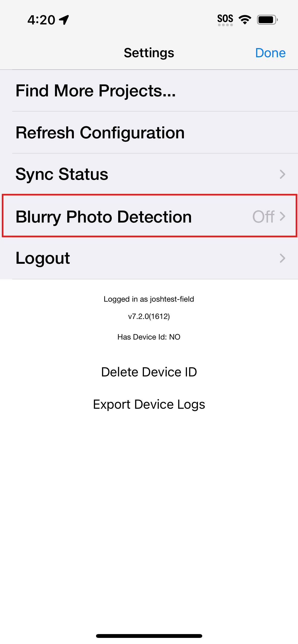Open Find More Projects
Viewport: 298px width, 644px height.
pyautogui.click(x=96, y=91)
